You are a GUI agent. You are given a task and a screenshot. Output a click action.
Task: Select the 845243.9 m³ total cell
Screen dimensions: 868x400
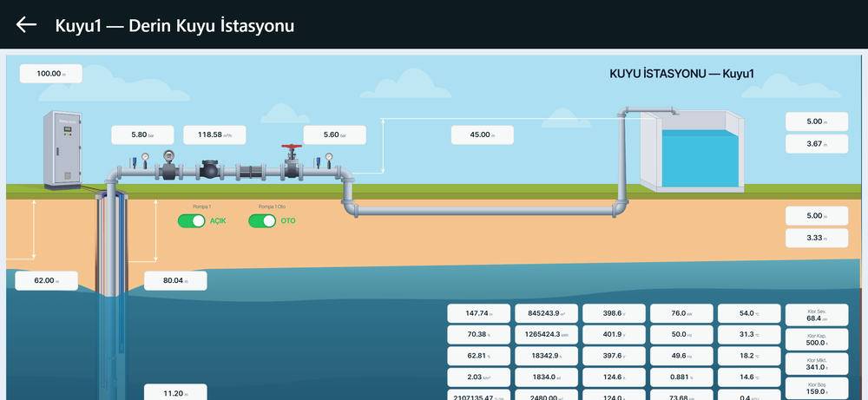coord(546,313)
